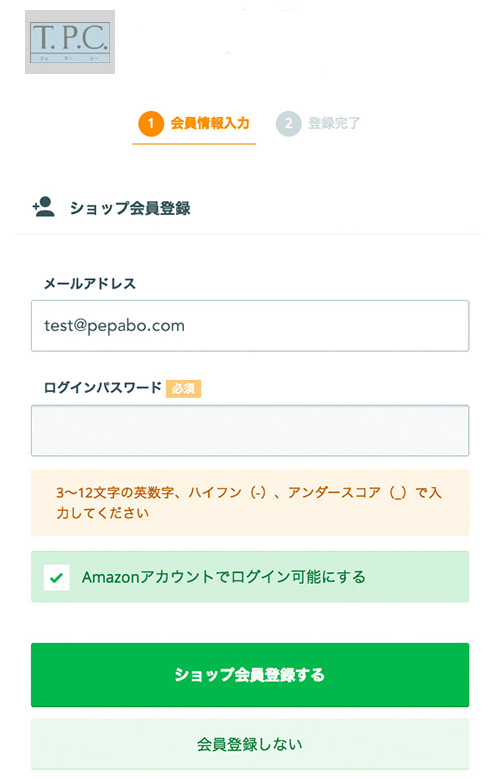500x779 pixels.
Task: Click the T.P.C. shop logo
Action: coord(70,42)
